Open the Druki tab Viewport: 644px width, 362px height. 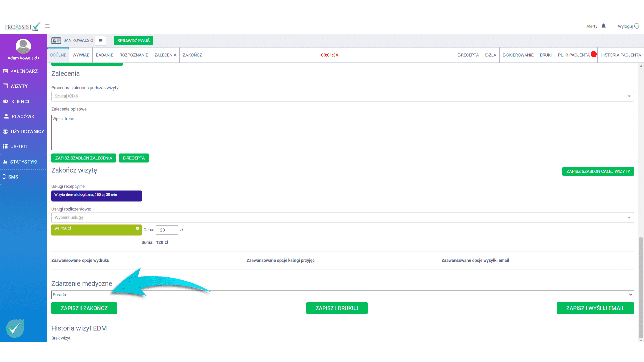(x=546, y=55)
